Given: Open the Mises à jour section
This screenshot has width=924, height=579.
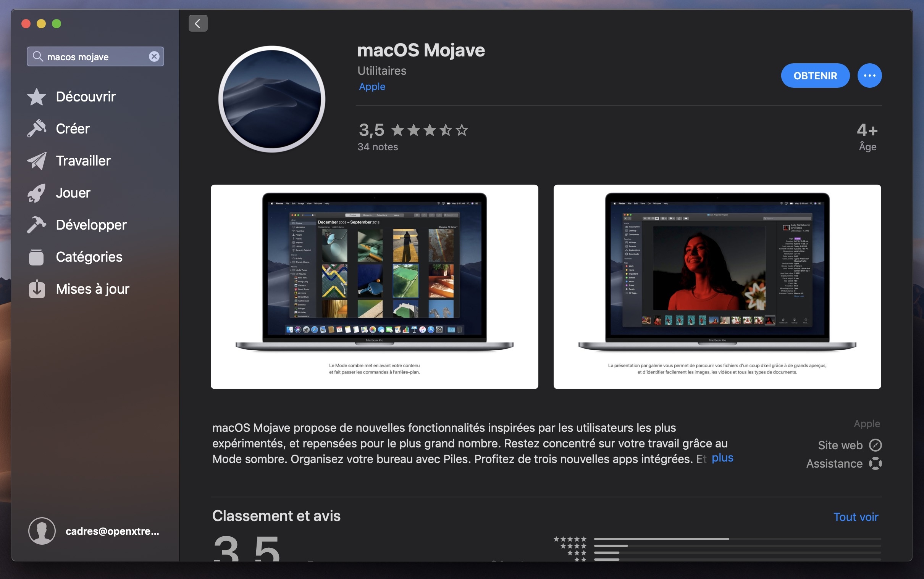Looking at the screenshot, I should coord(92,289).
